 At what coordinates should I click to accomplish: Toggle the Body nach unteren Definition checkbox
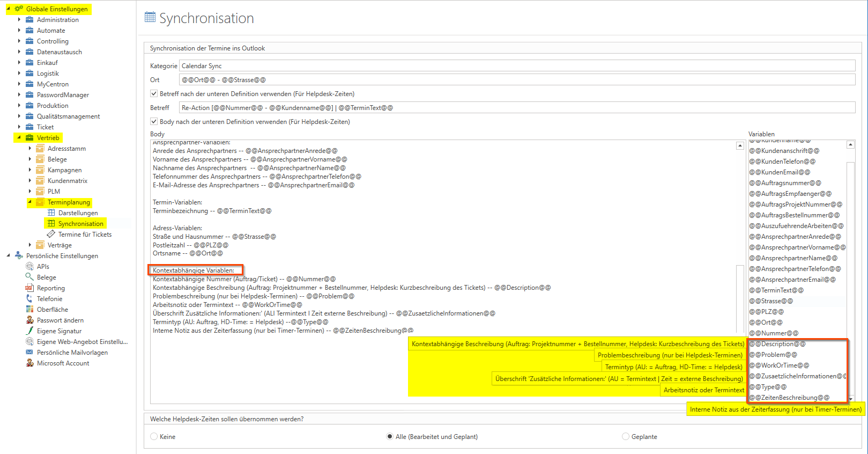point(154,122)
